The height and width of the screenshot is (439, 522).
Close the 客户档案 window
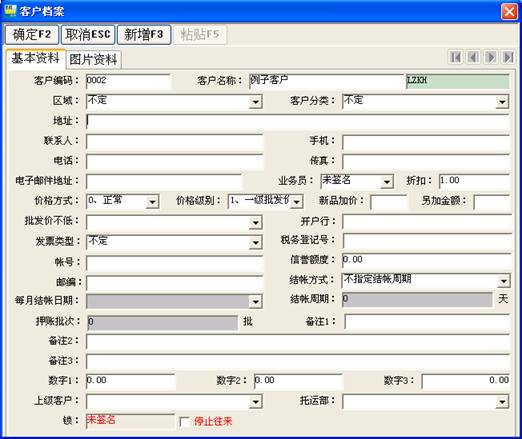(509, 11)
